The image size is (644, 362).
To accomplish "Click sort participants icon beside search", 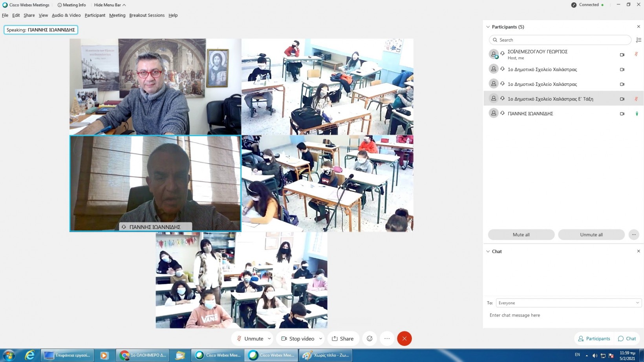I will pyautogui.click(x=639, y=40).
